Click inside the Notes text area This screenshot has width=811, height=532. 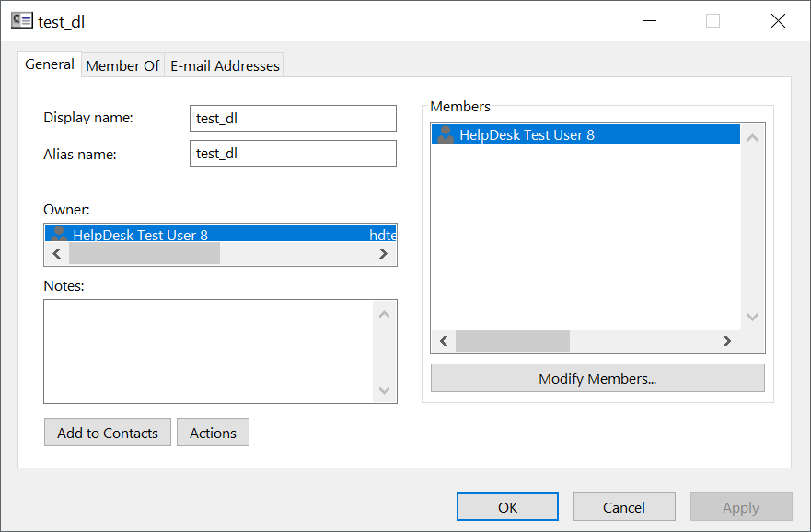pyautogui.click(x=208, y=352)
